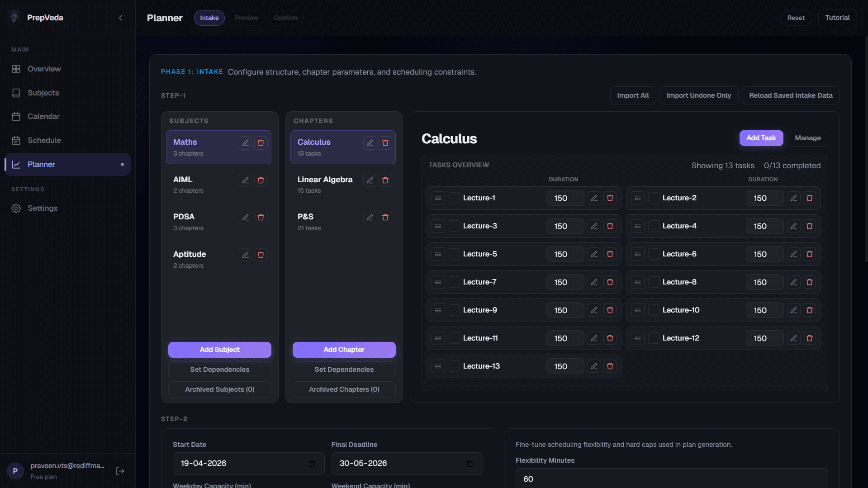Delete the Lecture-2 task
Viewport: 868px width, 488px height.
tap(809, 198)
